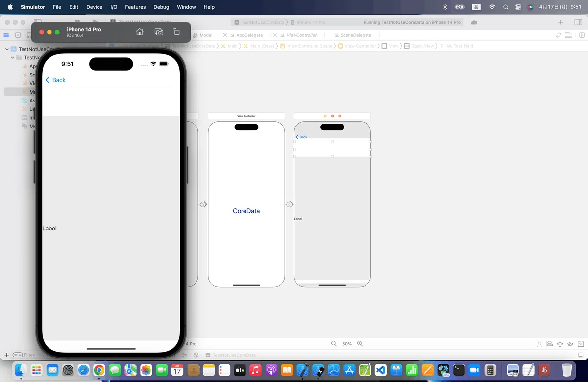Tap the empty text field in simulator
The height and width of the screenshot is (382, 588).
pos(111,102)
